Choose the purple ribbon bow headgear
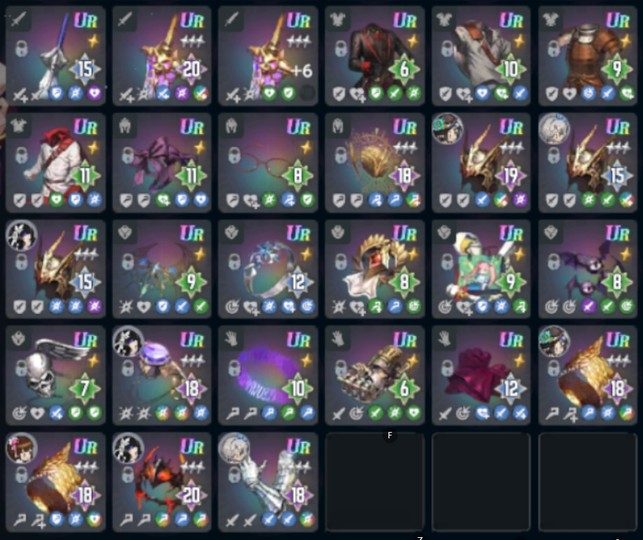Screen dimensions: 643x540 point(162,162)
